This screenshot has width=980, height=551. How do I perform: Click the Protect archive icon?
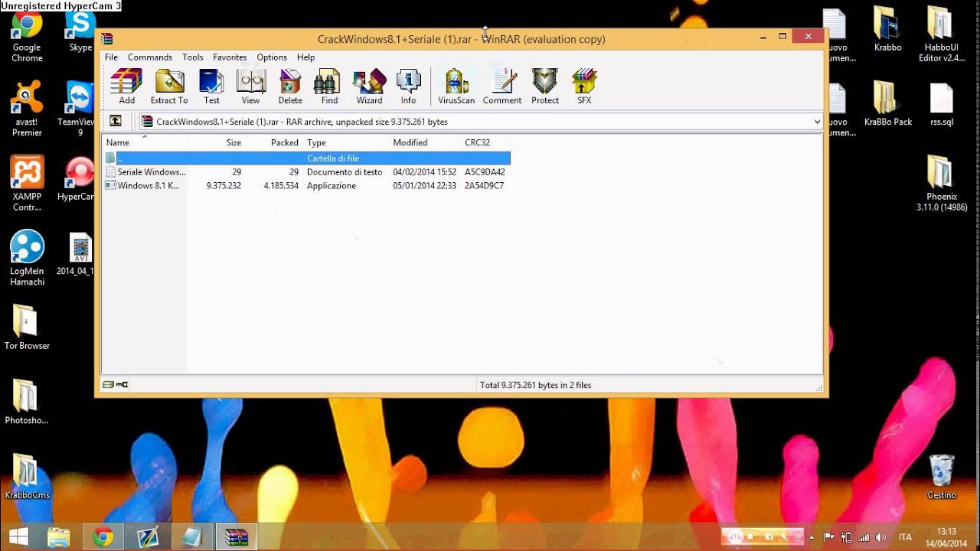[x=545, y=86]
